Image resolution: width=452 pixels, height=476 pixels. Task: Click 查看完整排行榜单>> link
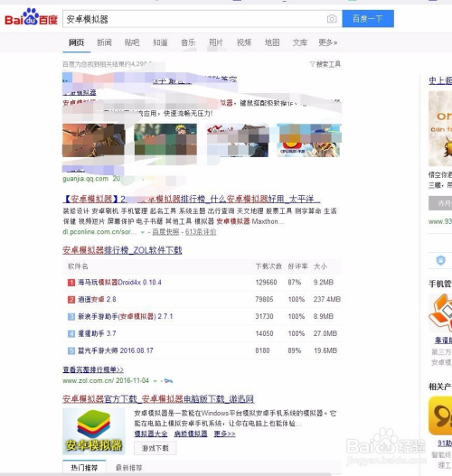[x=93, y=369]
